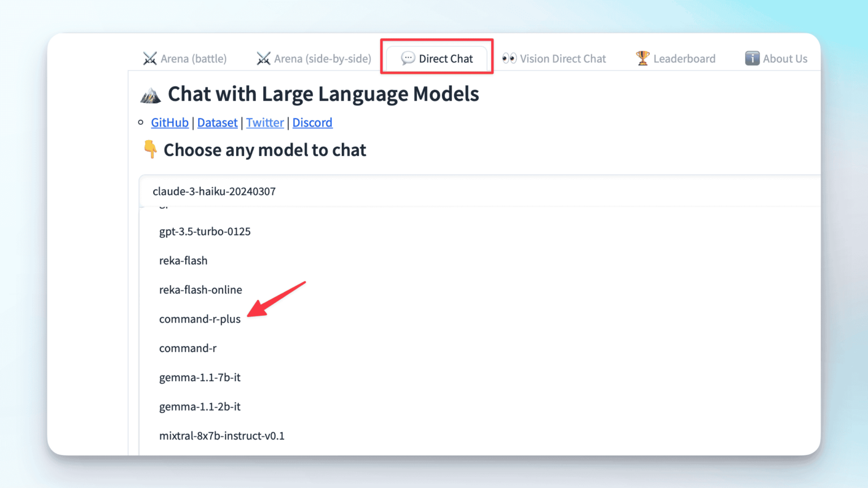The width and height of the screenshot is (868, 488).
Task: Choose gemma-1.1-7b-it from the list
Action: click(x=199, y=377)
